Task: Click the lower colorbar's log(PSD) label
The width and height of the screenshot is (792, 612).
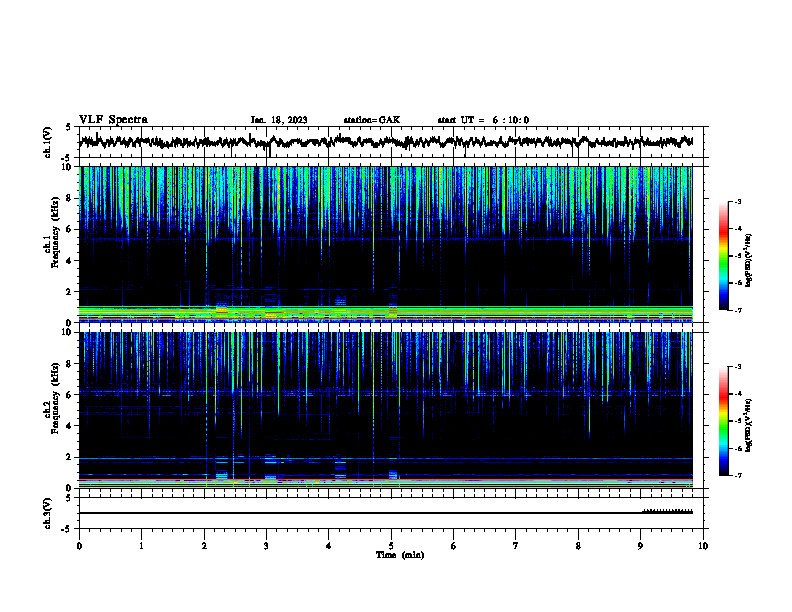Action: (748, 425)
